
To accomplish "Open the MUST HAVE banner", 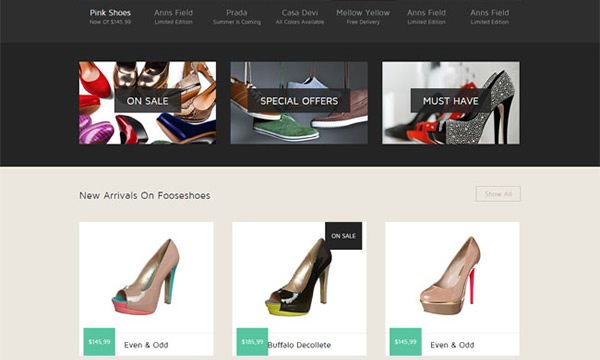I will pyautogui.click(x=451, y=103).
